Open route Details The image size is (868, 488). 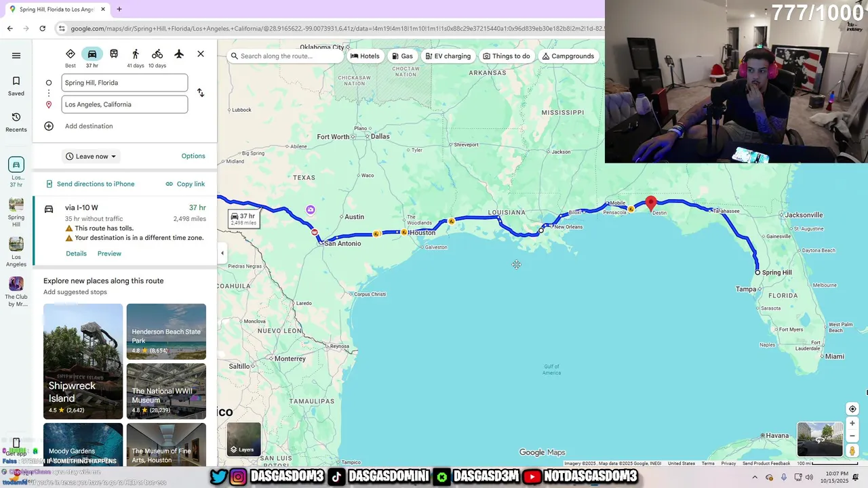(76, 253)
